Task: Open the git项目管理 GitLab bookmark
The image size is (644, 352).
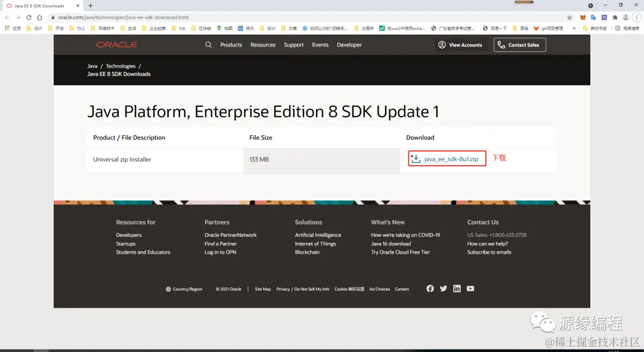Action: click(549, 29)
